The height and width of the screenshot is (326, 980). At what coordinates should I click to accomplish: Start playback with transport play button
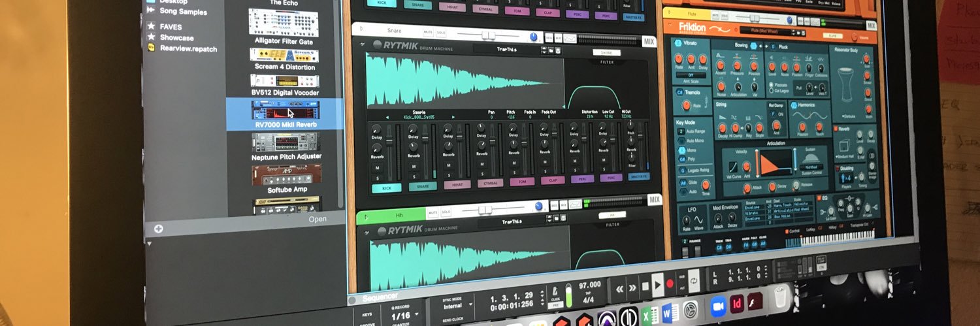[x=658, y=285]
